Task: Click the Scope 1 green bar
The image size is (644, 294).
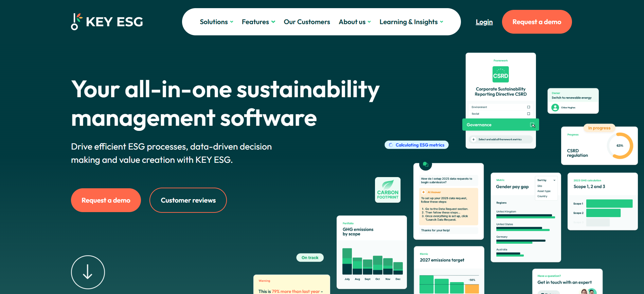Action: point(609,204)
